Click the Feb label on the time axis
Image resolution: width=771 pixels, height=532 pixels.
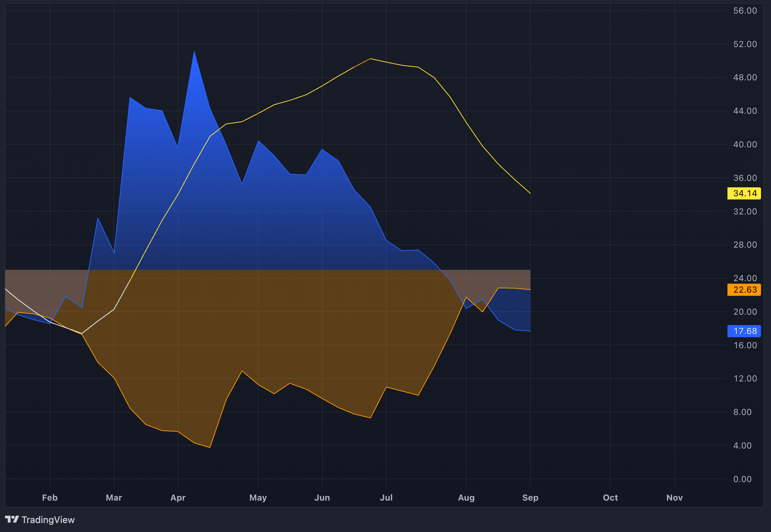pos(50,497)
